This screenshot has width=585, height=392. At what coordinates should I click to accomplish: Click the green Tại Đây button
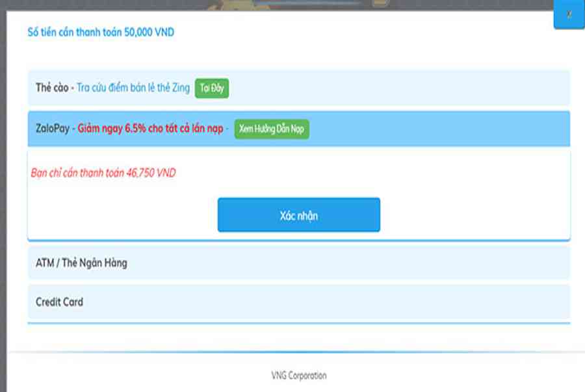click(x=212, y=88)
